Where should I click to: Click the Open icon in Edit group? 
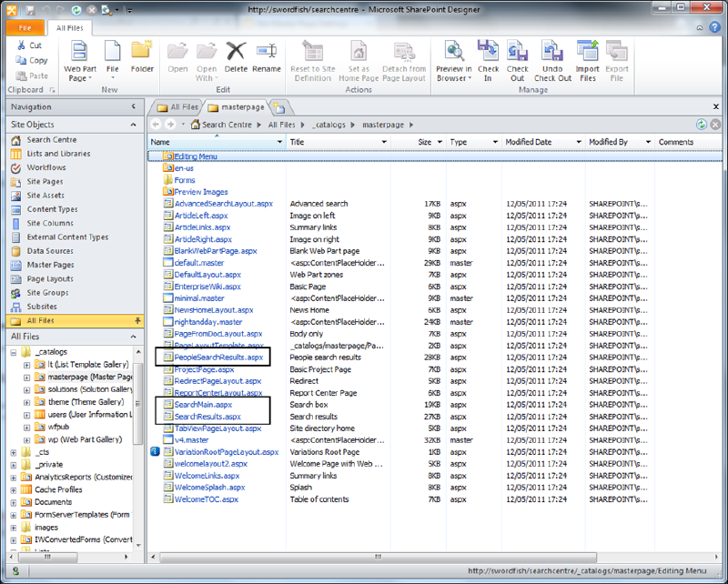point(177,51)
